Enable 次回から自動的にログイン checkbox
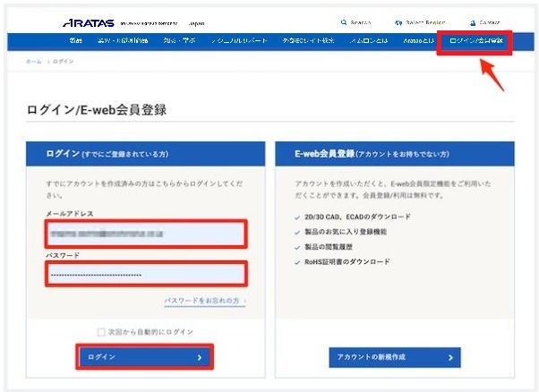The height and width of the screenshot is (392, 539). (x=101, y=332)
